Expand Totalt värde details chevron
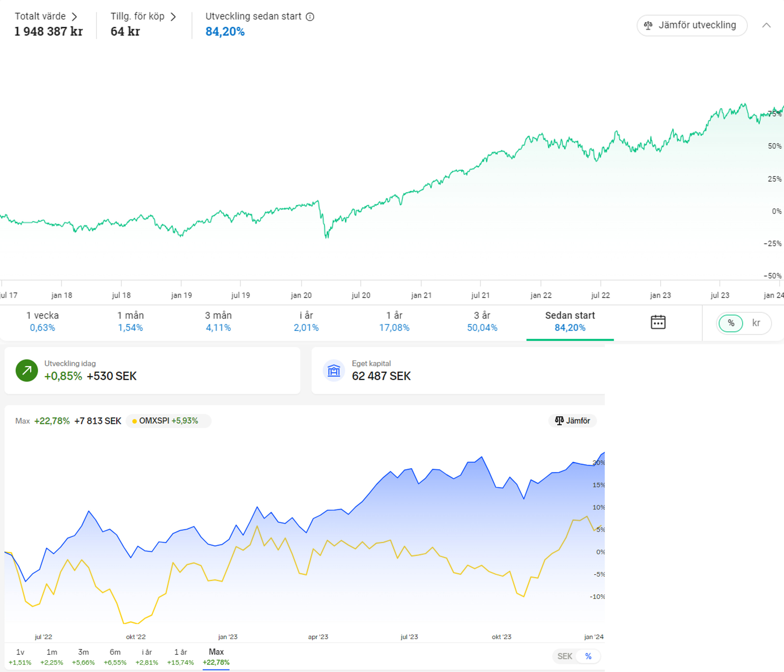This screenshot has height=672, width=784. coord(74,17)
